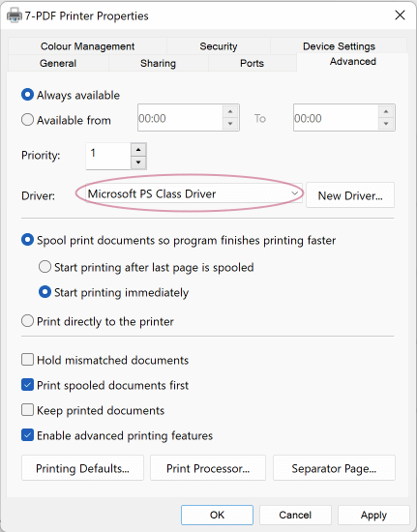Choose the Available from radio option
417x532 pixels.
coord(27,120)
